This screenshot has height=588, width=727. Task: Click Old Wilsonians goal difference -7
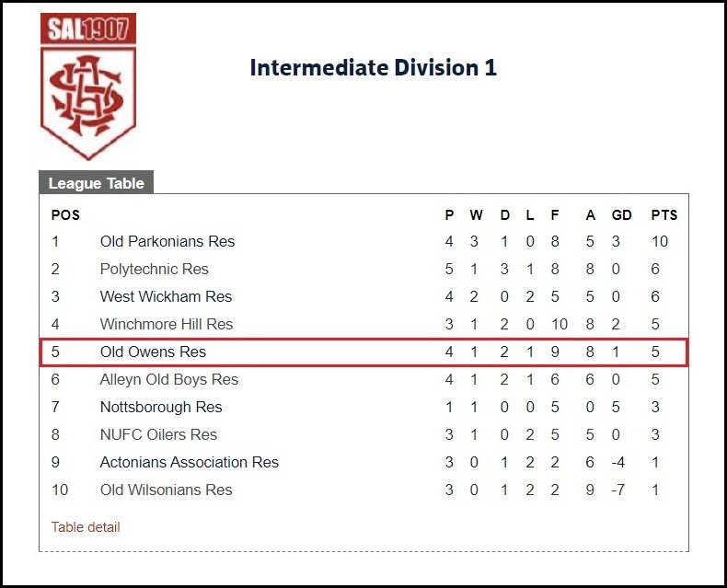[618, 490]
